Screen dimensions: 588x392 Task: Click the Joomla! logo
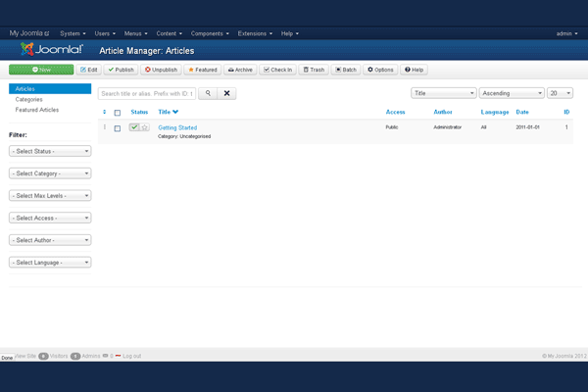(x=52, y=49)
